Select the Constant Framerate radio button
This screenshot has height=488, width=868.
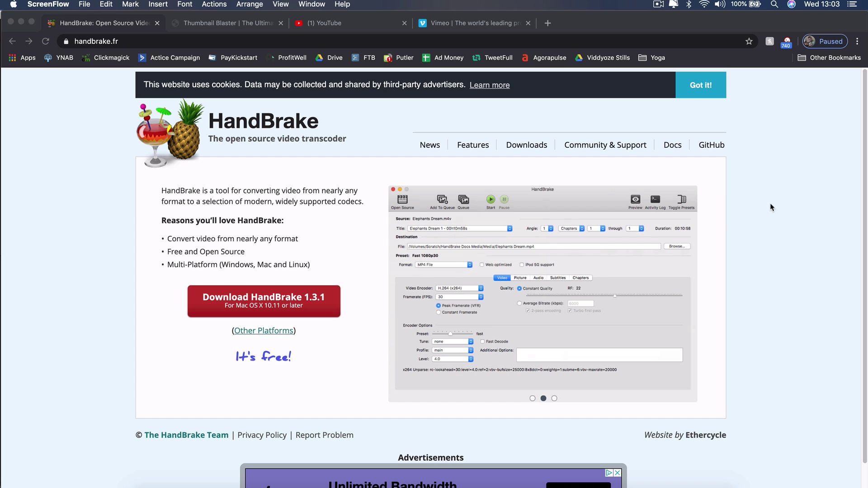click(x=439, y=312)
